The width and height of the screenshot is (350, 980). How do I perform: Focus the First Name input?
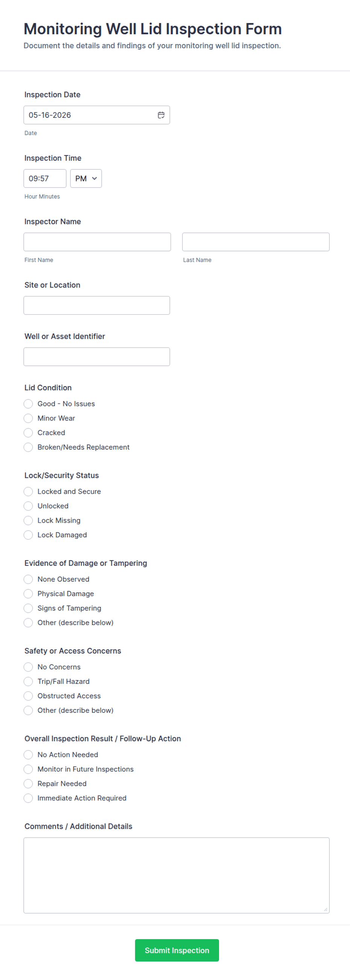point(97,242)
